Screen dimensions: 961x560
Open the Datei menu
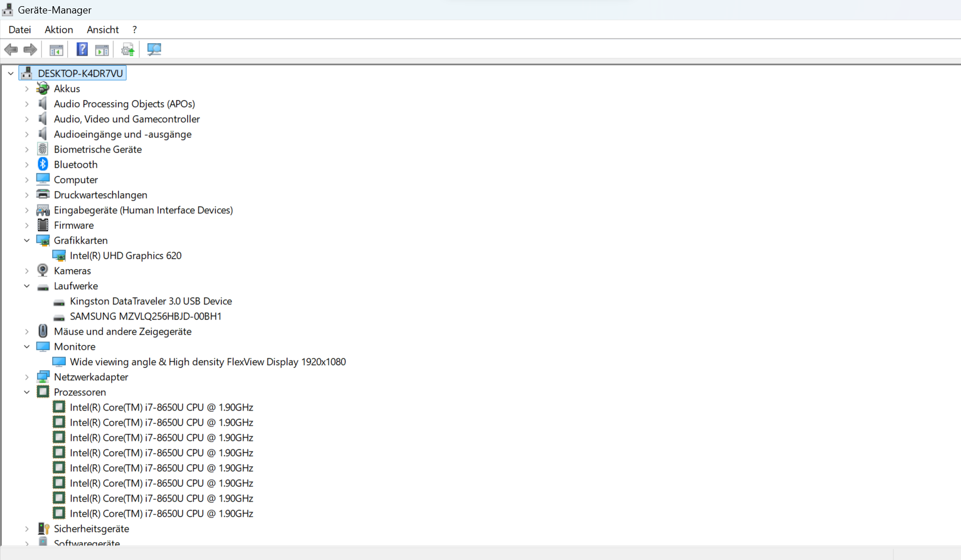(x=20, y=29)
